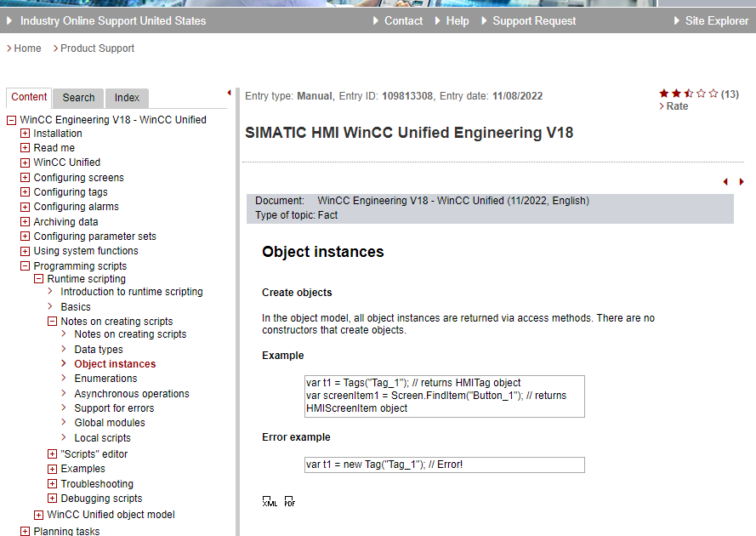
Task: Open Asynchronous operations topic
Action: pos(132,394)
